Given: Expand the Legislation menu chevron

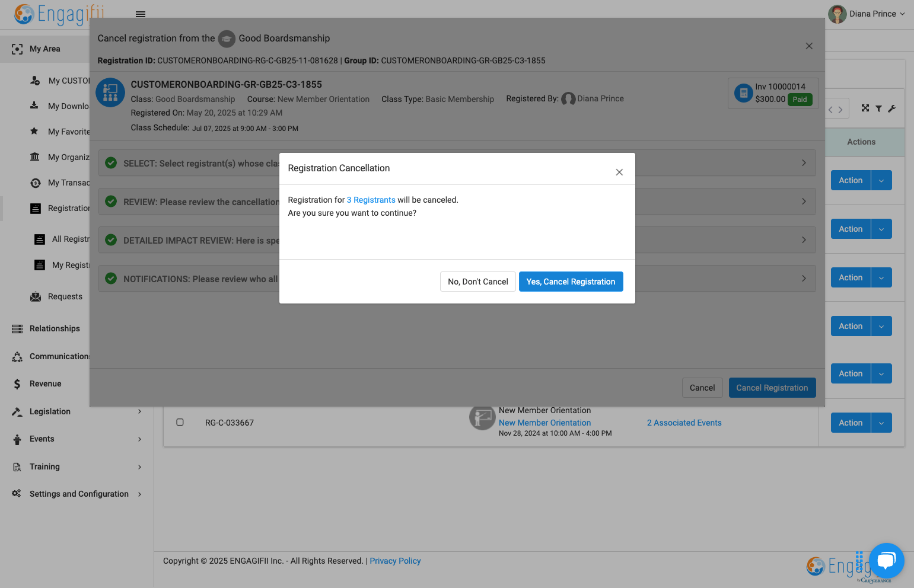Looking at the screenshot, I should pos(139,411).
